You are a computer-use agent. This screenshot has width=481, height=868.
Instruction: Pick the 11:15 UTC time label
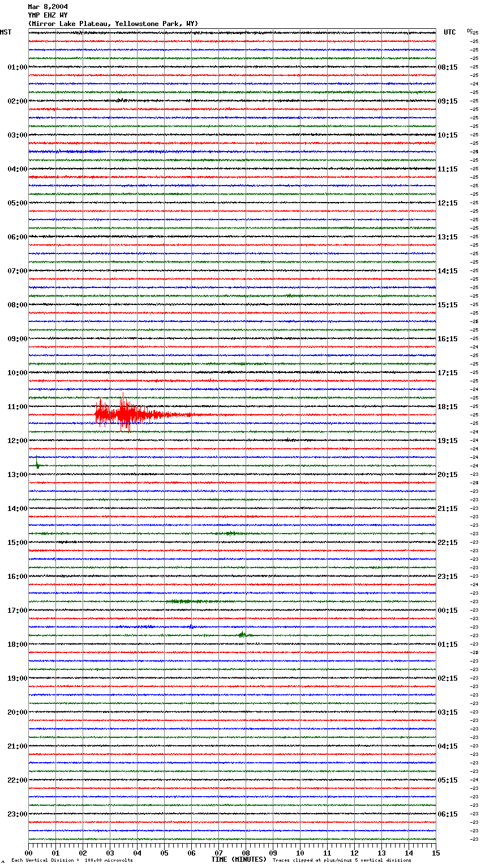point(448,169)
